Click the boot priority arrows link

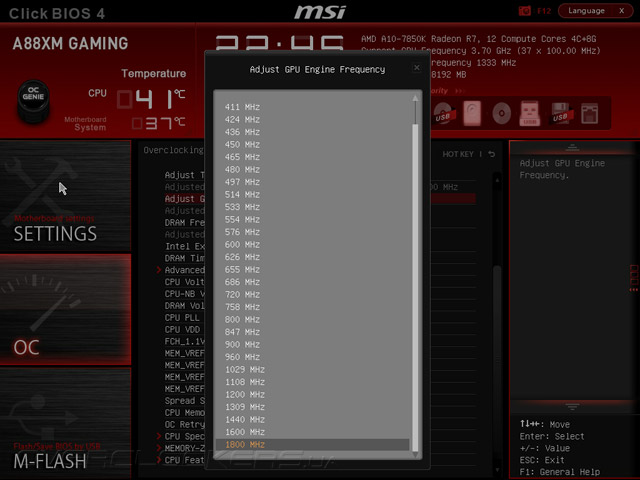(x=460, y=91)
